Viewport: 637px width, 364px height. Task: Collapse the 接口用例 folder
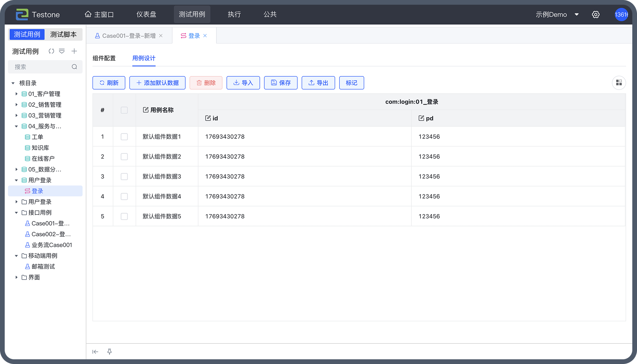(x=16, y=213)
